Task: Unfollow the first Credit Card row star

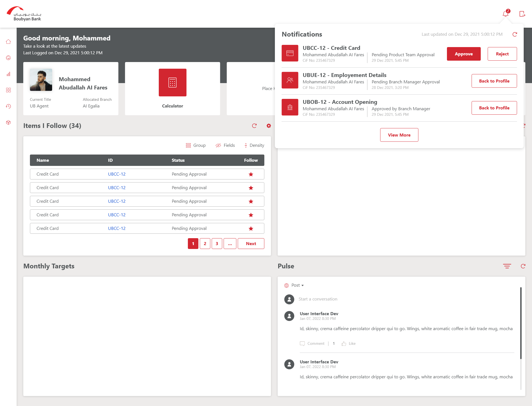Action: point(251,174)
